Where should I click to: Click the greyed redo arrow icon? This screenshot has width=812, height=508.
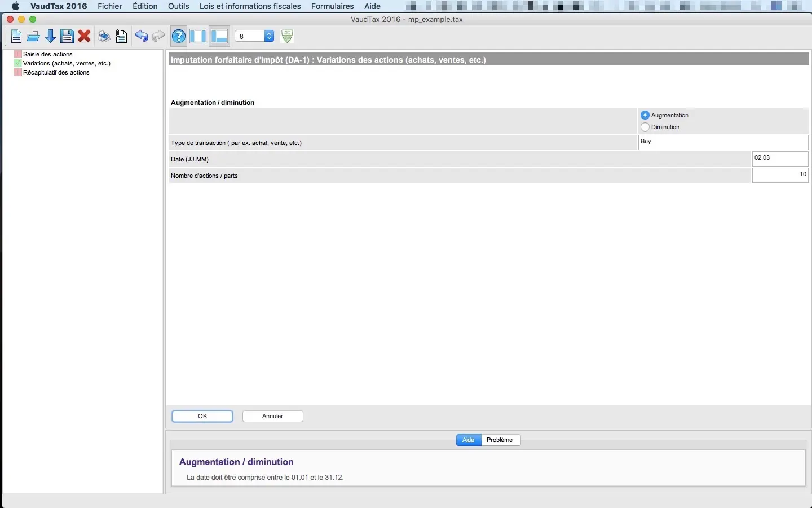158,37
